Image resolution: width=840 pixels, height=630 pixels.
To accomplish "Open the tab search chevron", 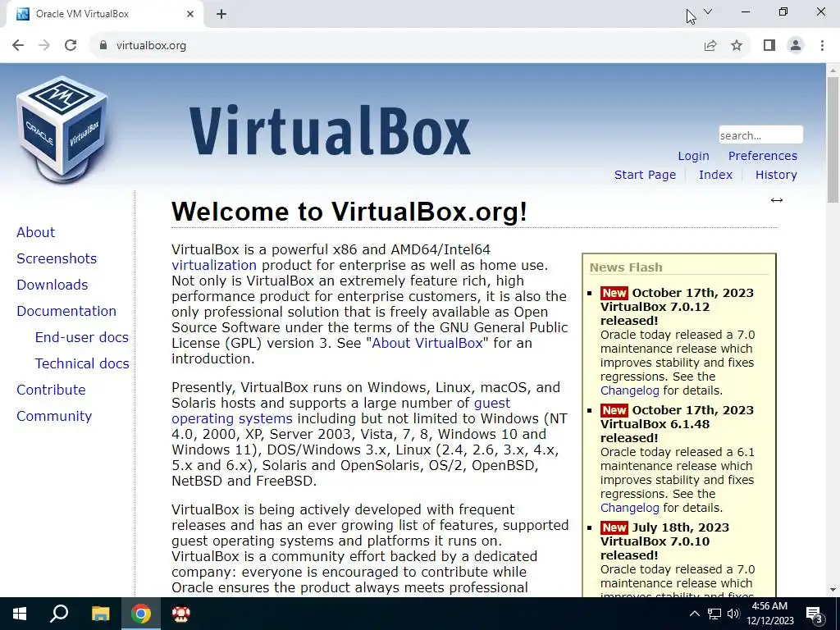I will tap(708, 11).
